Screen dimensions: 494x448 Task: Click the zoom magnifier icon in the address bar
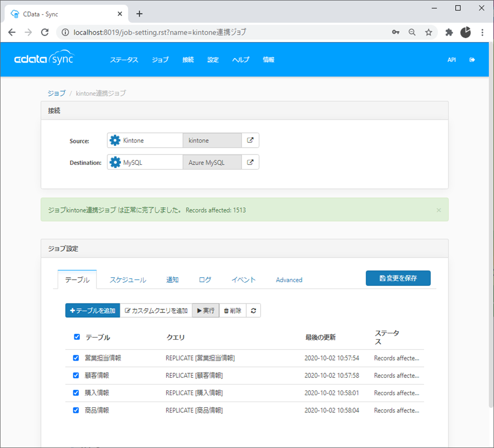(412, 32)
